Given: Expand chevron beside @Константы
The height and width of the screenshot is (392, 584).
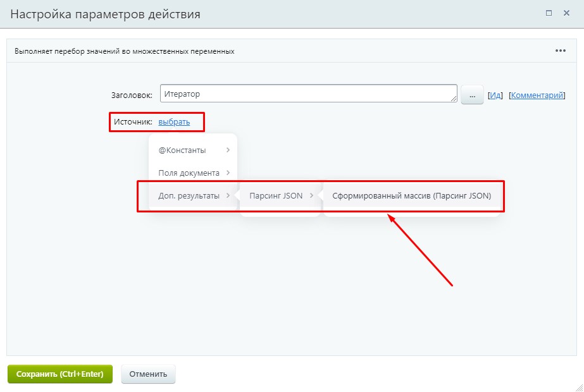Looking at the screenshot, I should (x=228, y=150).
